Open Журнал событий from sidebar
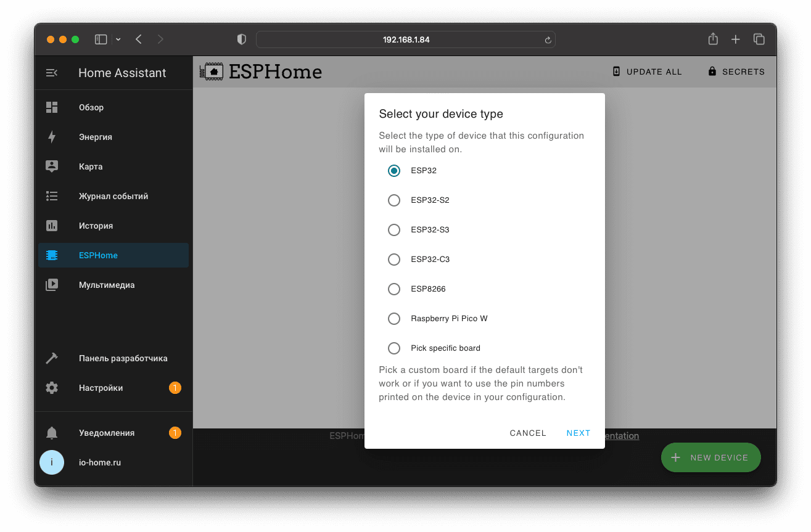The width and height of the screenshot is (811, 532). (x=113, y=196)
